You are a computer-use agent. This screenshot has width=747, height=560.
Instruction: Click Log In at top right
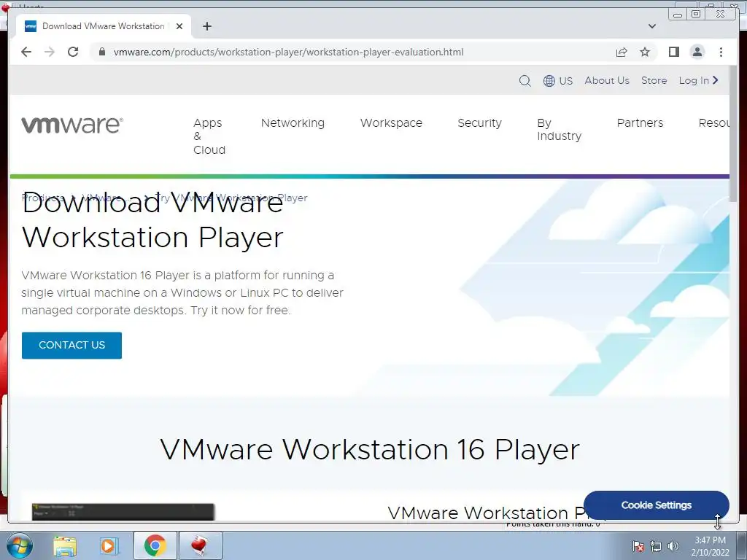[x=698, y=80]
